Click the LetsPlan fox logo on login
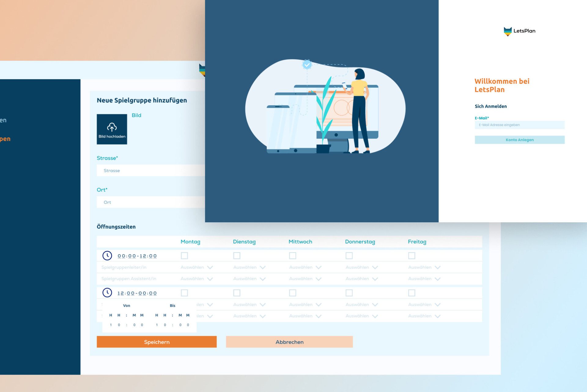 coord(508,31)
